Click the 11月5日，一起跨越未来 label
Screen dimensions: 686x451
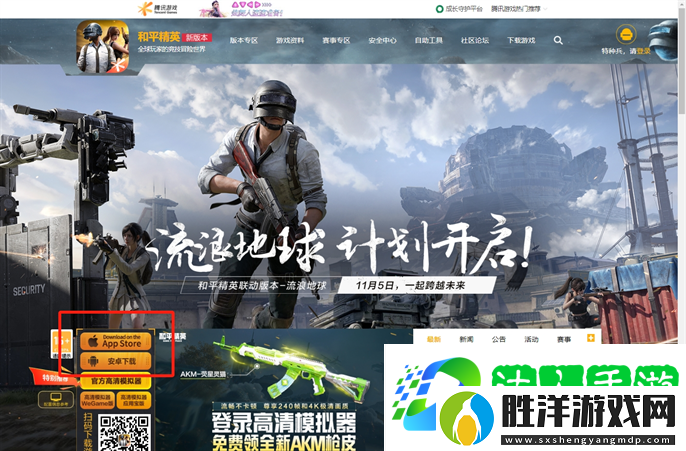coord(410,286)
